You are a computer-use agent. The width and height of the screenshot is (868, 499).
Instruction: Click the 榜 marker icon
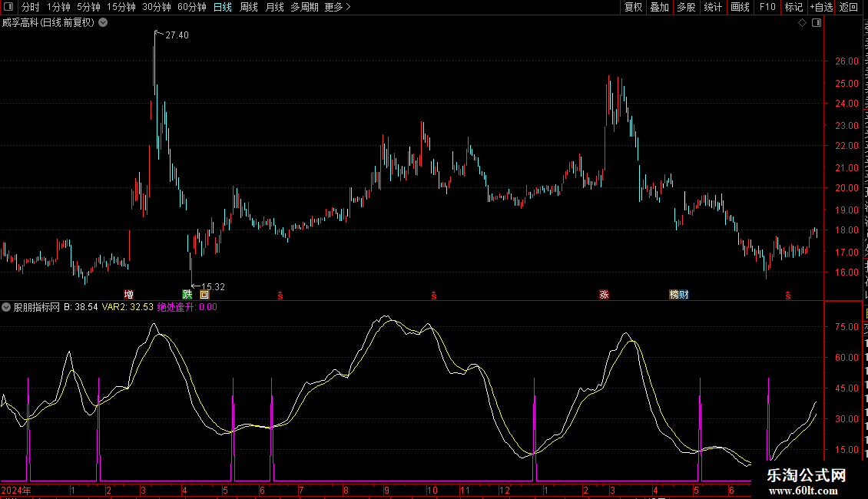point(674,294)
